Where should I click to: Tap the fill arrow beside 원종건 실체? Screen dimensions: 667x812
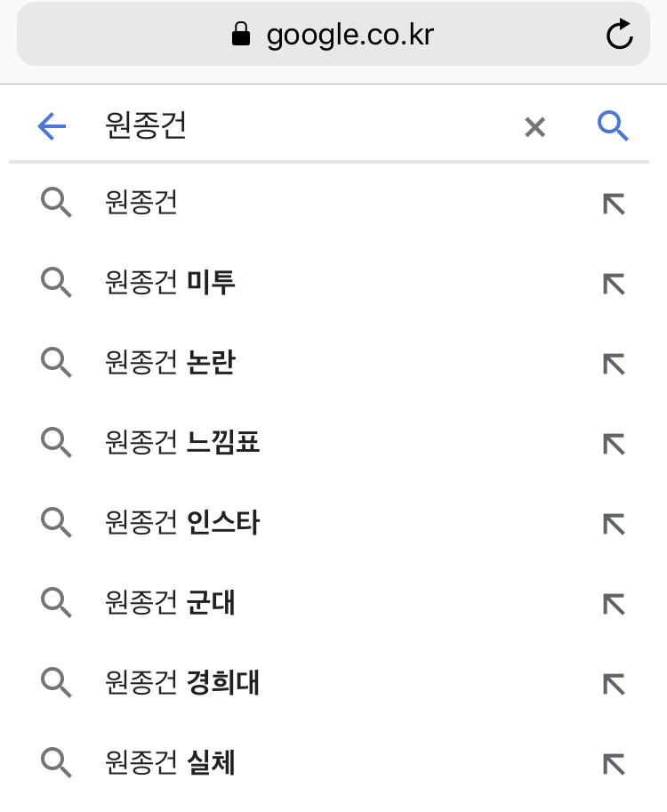pyautogui.click(x=614, y=764)
